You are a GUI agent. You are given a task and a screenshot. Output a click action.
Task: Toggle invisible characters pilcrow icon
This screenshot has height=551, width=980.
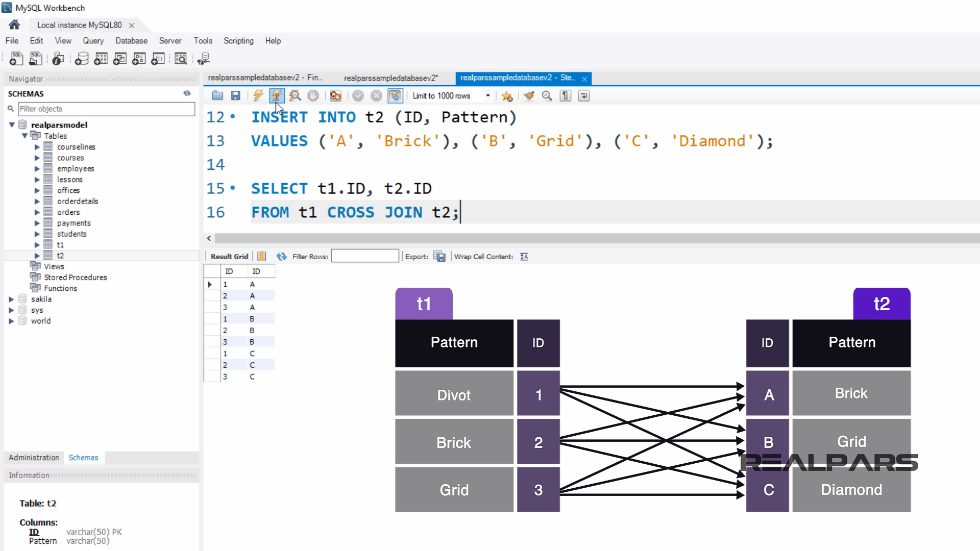(x=565, y=95)
